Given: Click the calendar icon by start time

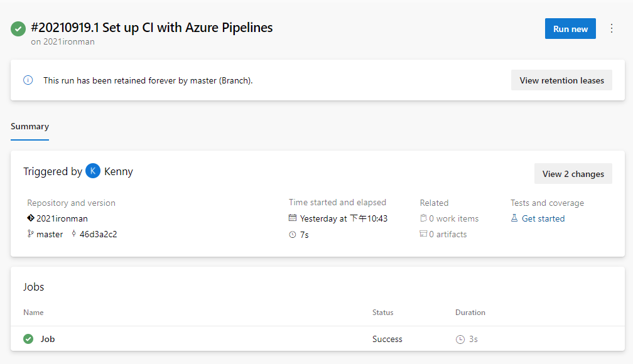Looking at the screenshot, I should 293,218.
